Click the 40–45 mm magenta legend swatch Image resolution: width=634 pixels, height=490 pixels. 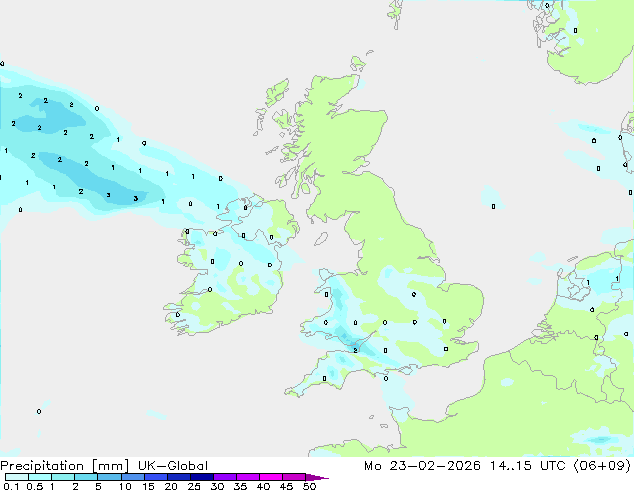click(271, 477)
